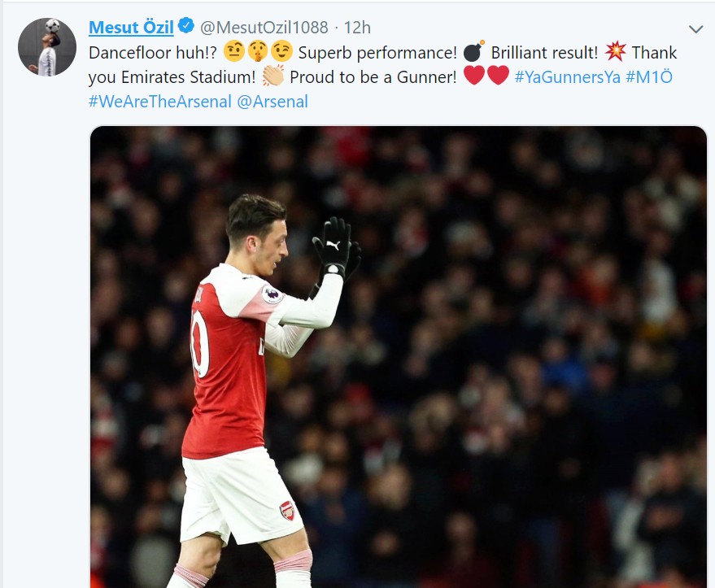715x588 pixels.
Task: Click the bomb emoji
Action: click(473, 53)
